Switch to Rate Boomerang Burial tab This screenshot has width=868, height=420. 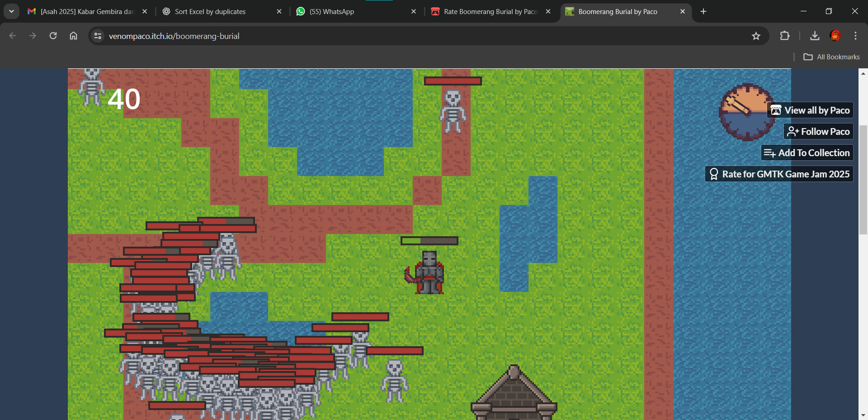point(490,11)
